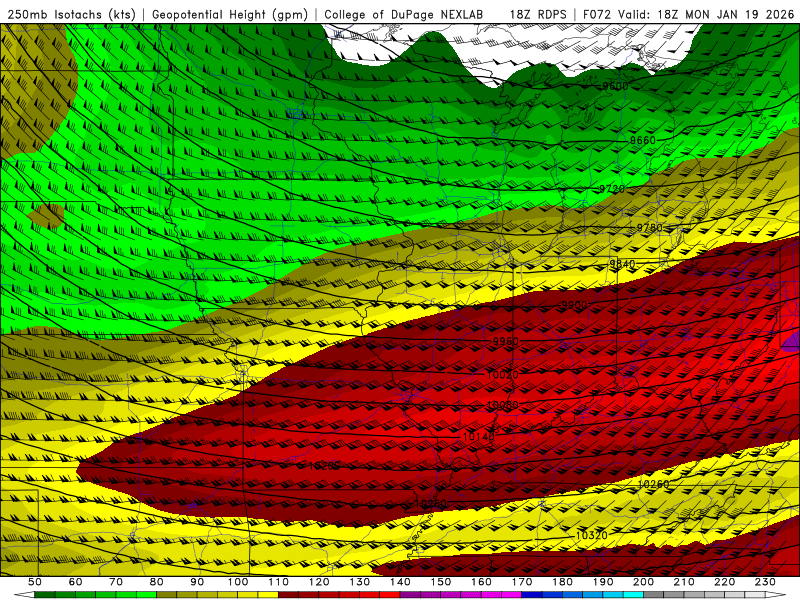Click the 9840 height contour label
The width and height of the screenshot is (800, 600).
(x=622, y=264)
